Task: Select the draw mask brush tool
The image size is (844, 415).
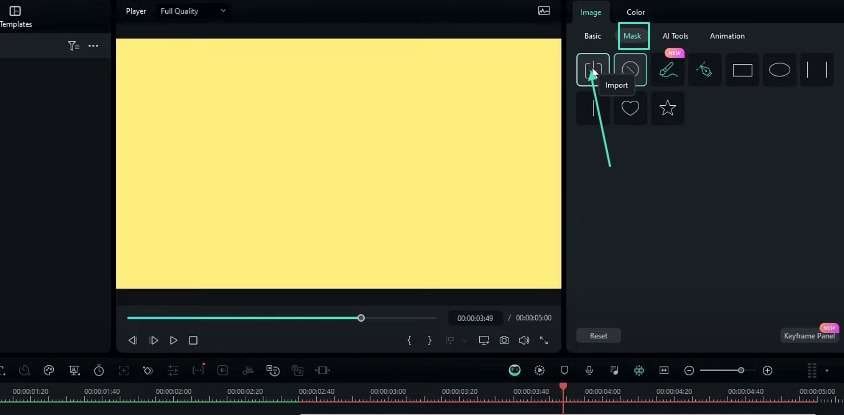Action: [x=668, y=69]
